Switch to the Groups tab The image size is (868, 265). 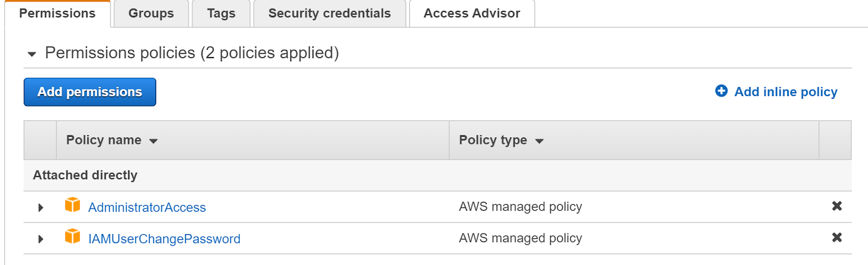tap(151, 14)
